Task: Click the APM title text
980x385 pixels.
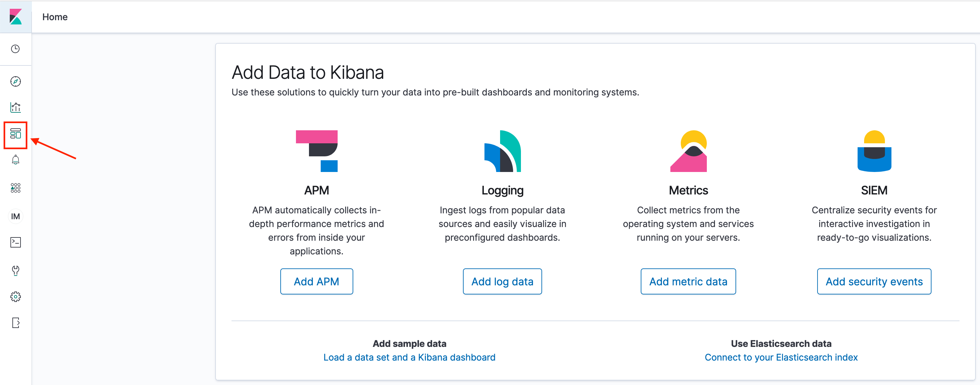Action: click(316, 190)
